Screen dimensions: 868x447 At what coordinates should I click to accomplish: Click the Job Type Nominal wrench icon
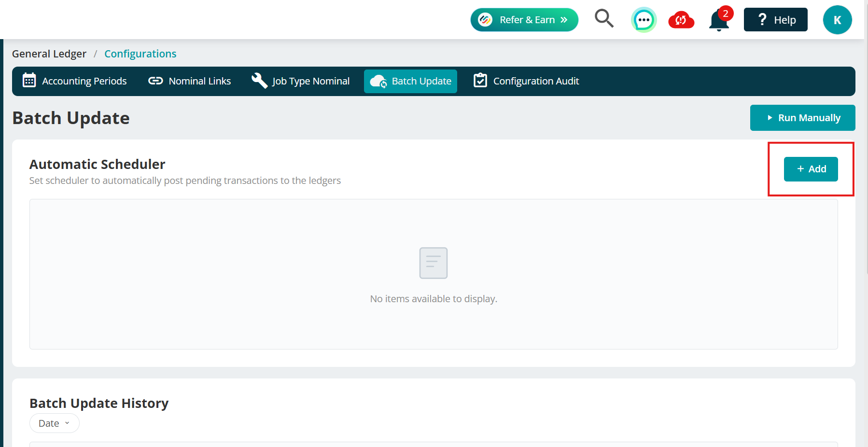point(259,81)
